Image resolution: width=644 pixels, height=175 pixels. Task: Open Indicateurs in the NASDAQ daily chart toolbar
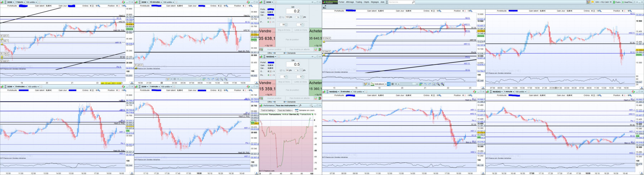tap(377, 84)
